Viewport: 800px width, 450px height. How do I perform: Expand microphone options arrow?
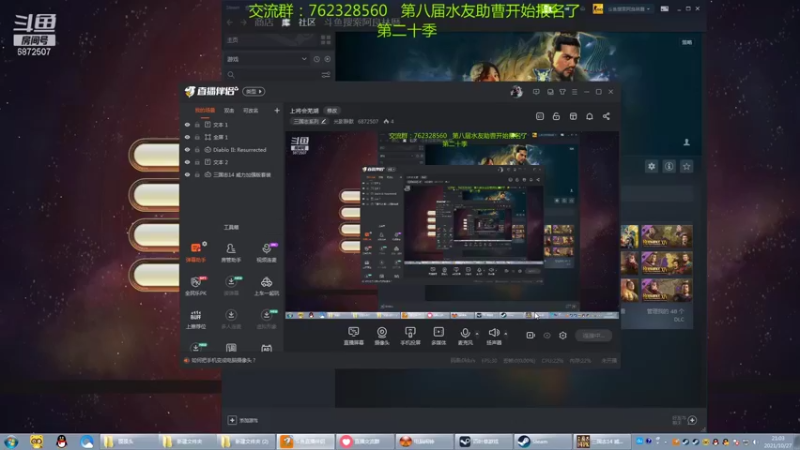click(x=477, y=334)
